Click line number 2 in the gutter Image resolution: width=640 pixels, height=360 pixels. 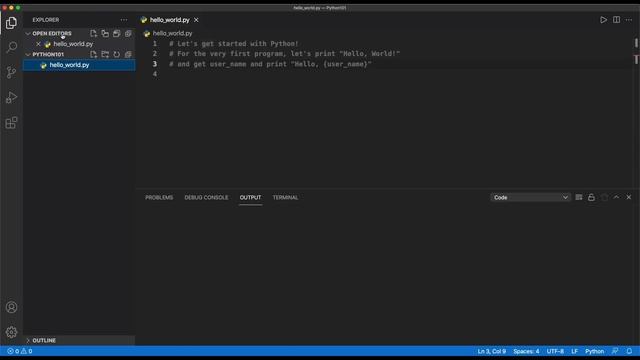point(155,53)
